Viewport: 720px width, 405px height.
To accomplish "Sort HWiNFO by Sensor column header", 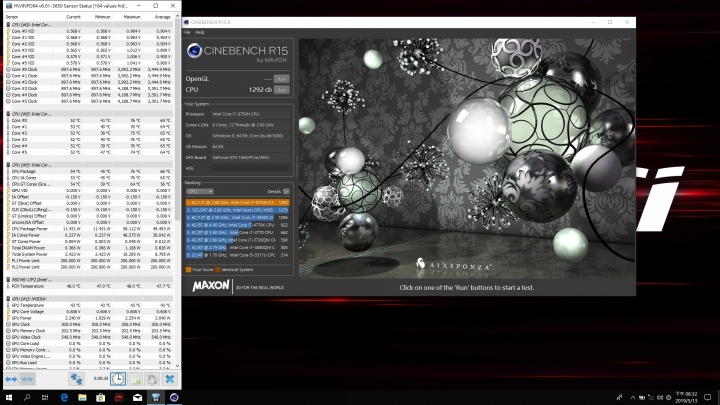I will point(28,17).
